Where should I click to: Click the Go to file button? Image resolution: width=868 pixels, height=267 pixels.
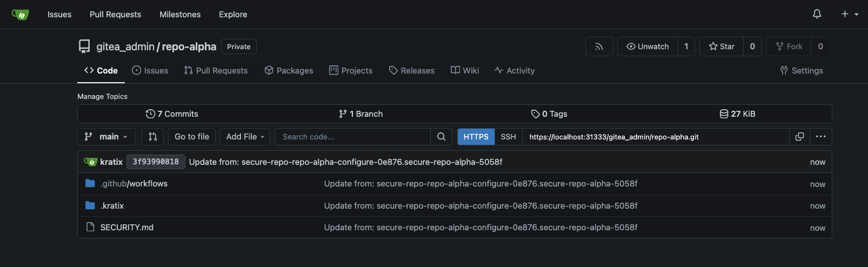tap(192, 137)
